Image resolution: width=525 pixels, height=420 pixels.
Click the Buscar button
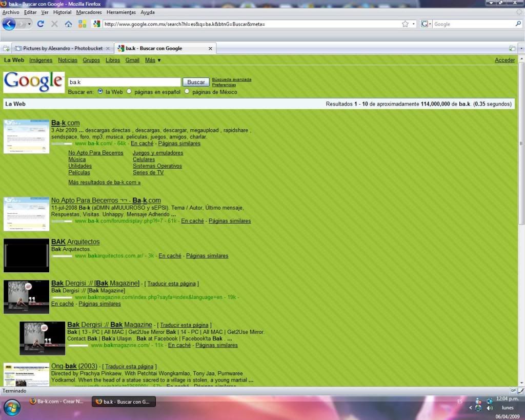pos(196,82)
